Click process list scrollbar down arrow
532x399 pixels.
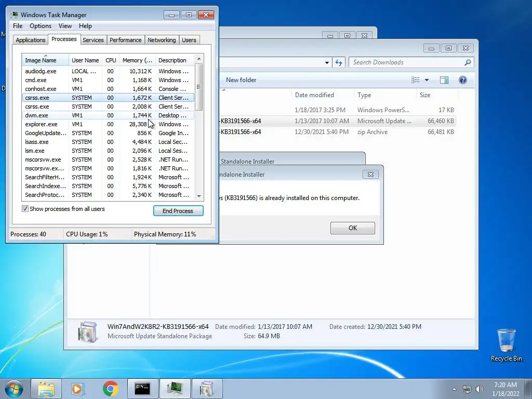199,196
